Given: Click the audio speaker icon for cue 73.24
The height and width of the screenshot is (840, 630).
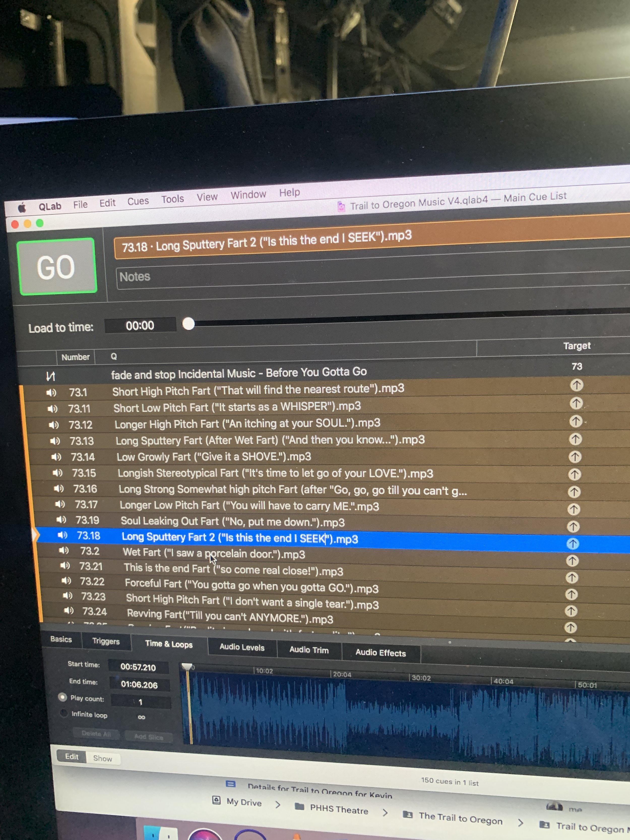Looking at the screenshot, I should [x=68, y=610].
